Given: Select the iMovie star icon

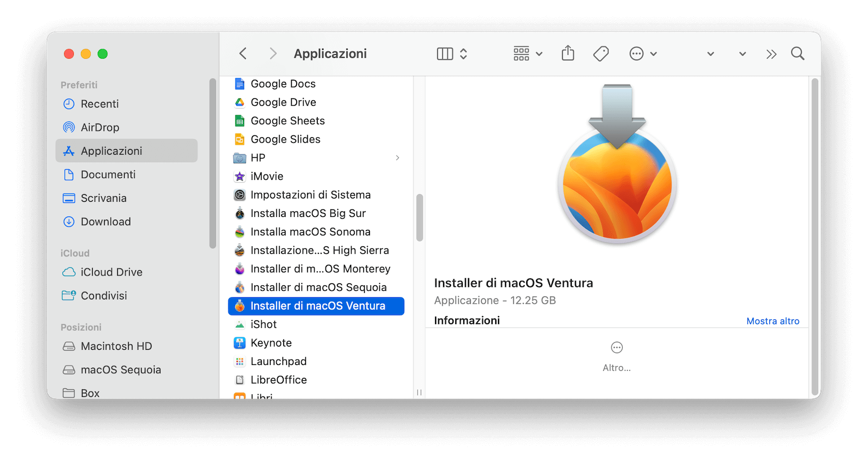Looking at the screenshot, I should coord(240,176).
